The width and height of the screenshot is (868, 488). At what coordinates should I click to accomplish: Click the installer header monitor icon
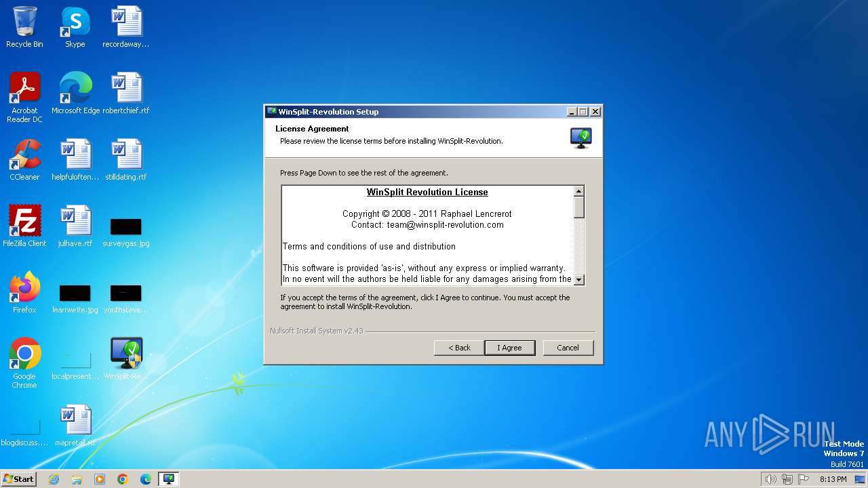click(581, 138)
